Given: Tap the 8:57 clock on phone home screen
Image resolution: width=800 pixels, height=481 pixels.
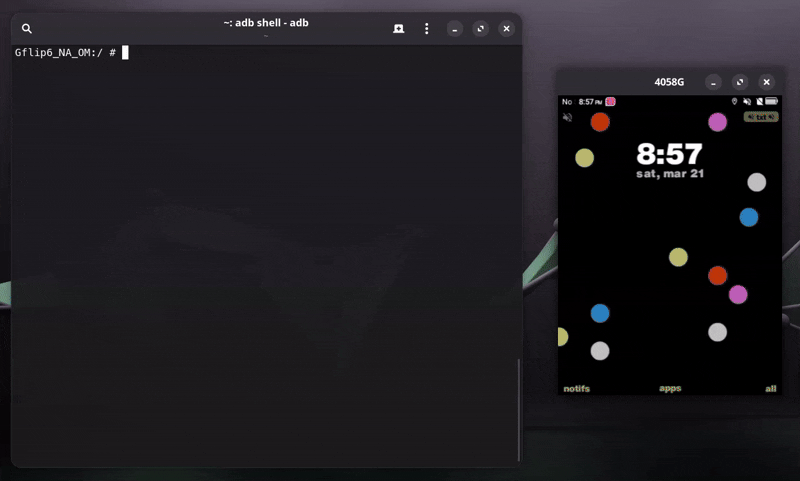Looking at the screenshot, I should [669, 154].
